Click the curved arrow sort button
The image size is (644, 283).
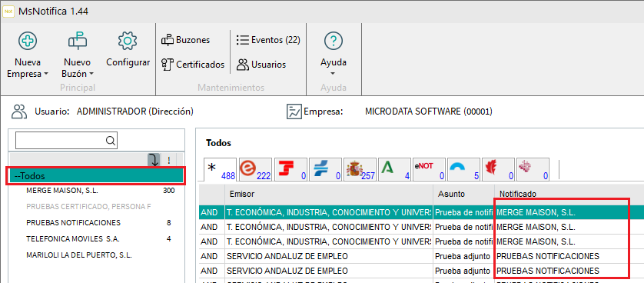pos(154,160)
